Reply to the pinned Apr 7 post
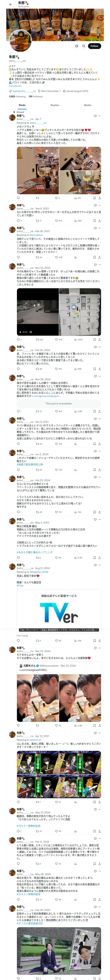The image size is (110, 980). (18, 198)
